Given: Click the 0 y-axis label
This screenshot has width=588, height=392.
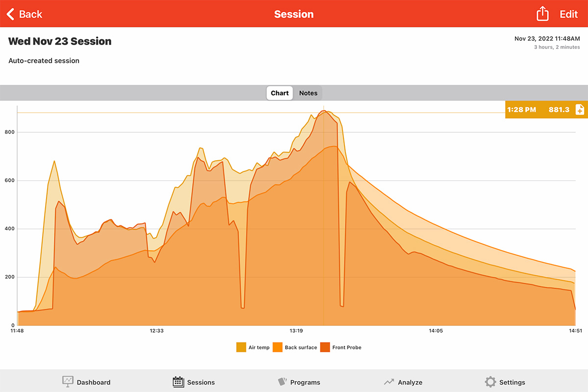Looking at the screenshot, I should (x=13, y=325).
